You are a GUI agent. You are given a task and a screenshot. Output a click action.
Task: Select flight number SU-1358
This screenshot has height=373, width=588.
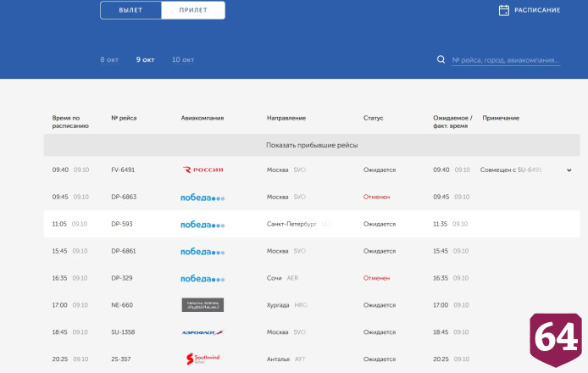[123, 331]
